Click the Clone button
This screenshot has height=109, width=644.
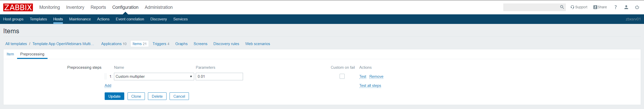click(x=136, y=96)
